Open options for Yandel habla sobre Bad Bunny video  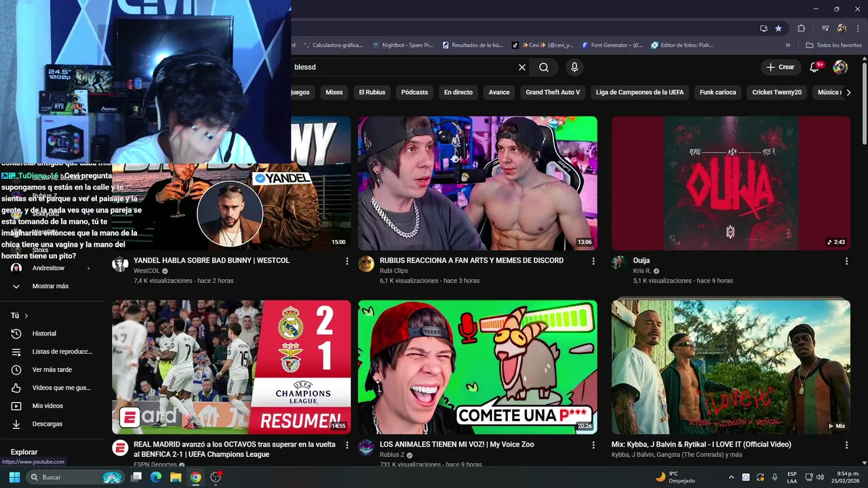347,261
